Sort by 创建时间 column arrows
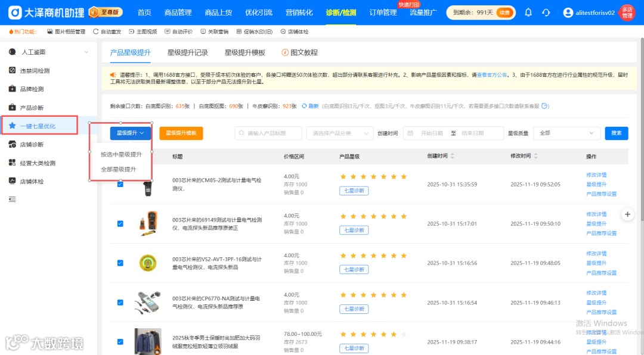 click(452, 156)
